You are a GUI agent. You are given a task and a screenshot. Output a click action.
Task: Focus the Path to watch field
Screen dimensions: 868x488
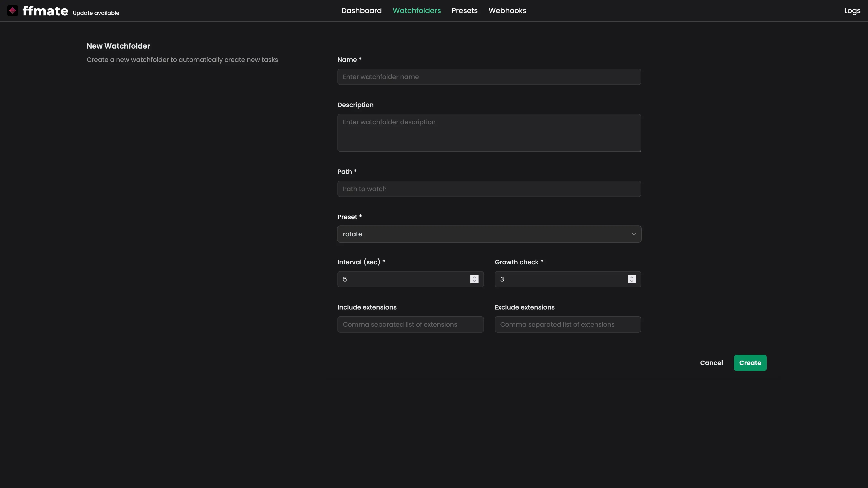489,189
